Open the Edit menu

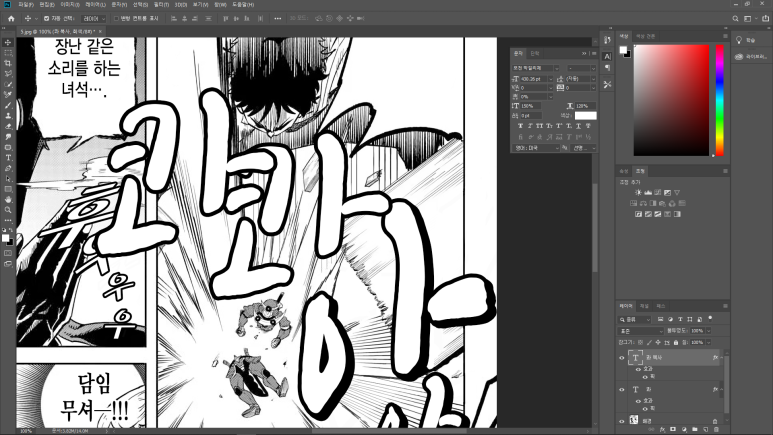coord(47,4)
